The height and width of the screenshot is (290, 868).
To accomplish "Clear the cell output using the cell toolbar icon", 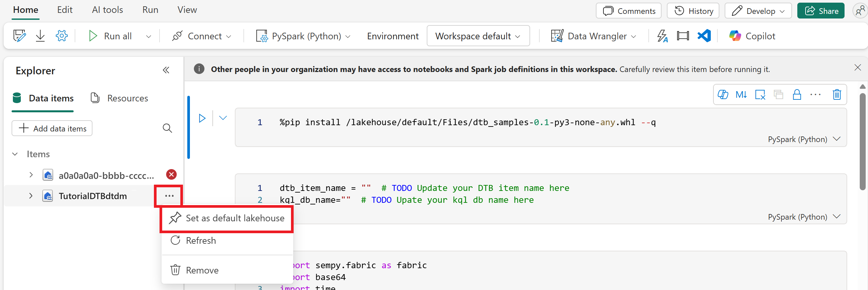I will tap(760, 95).
